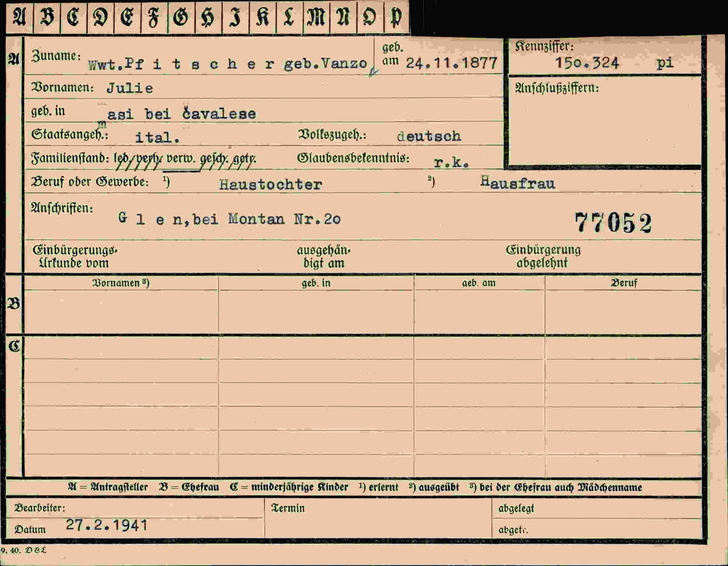Click the ethnicity value 'deutsch'
728x566 pixels.
click(429, 136)
